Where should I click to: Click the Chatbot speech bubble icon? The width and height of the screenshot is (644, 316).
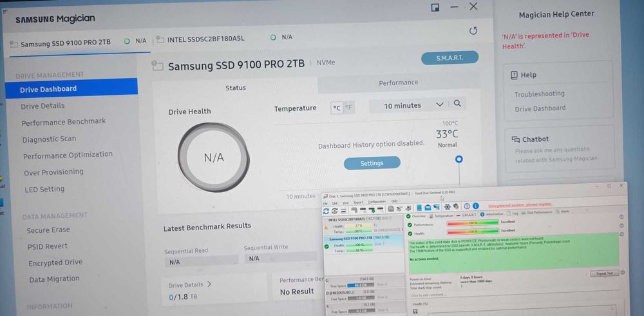pos(516,139)
